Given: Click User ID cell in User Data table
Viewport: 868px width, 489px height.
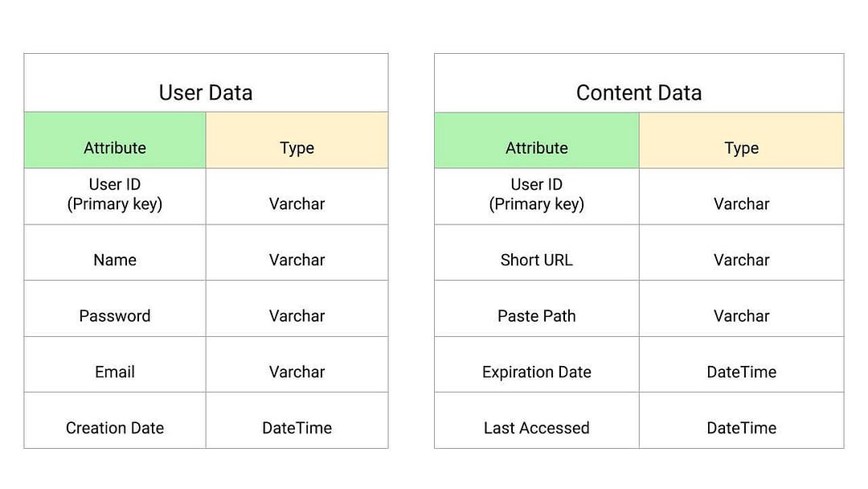Looking at the screenshot, I should pyautogui.click(x=115, y=195).
